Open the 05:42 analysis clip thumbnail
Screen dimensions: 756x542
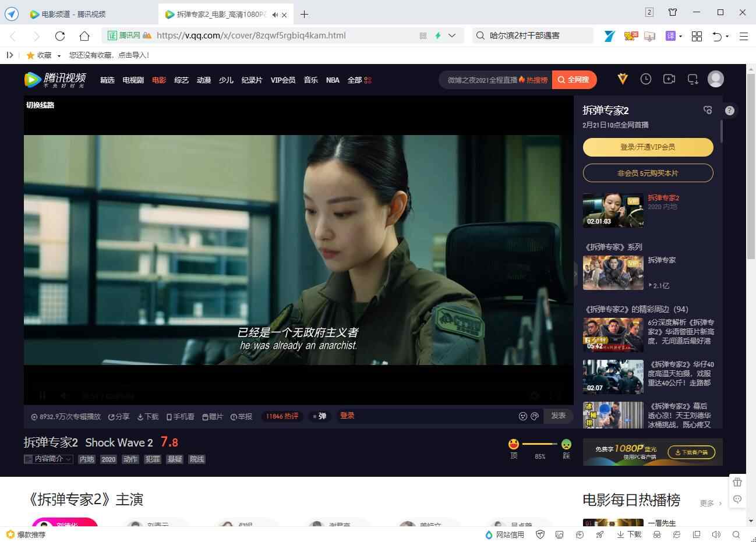pos(613,335)
